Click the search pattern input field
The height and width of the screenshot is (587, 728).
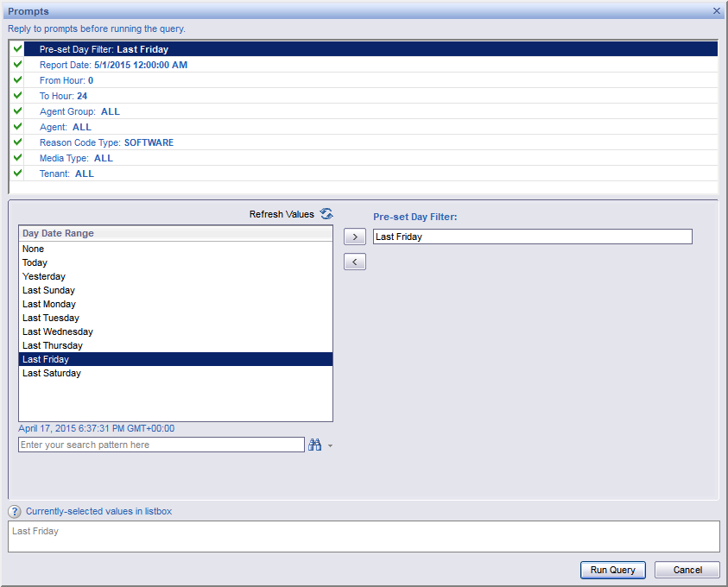[161, 445]
